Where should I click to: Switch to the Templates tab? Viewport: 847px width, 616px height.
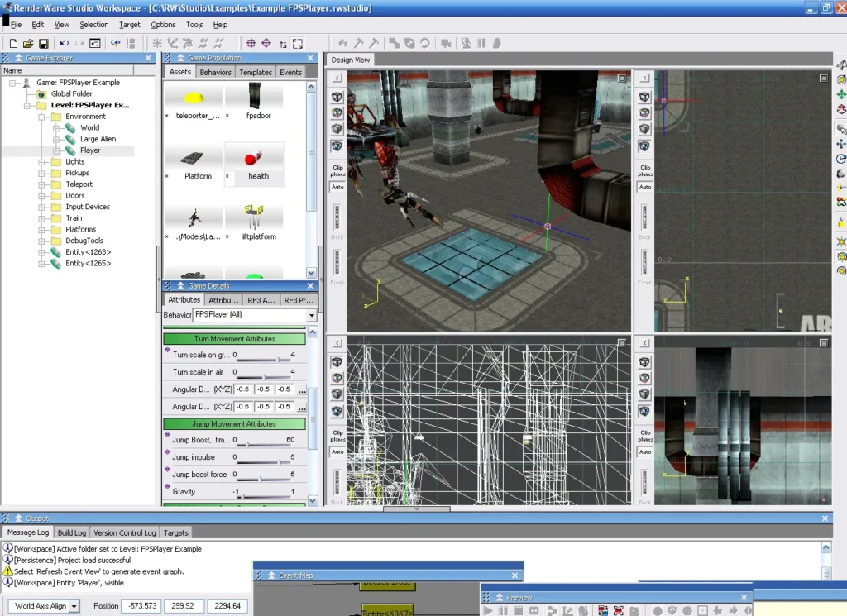256,72
